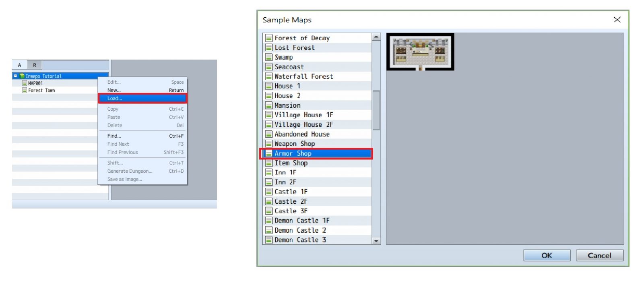Viewport: 644px width, 283px height.
Task: Select the Waterfall Forest list entry
Action: 317,76
